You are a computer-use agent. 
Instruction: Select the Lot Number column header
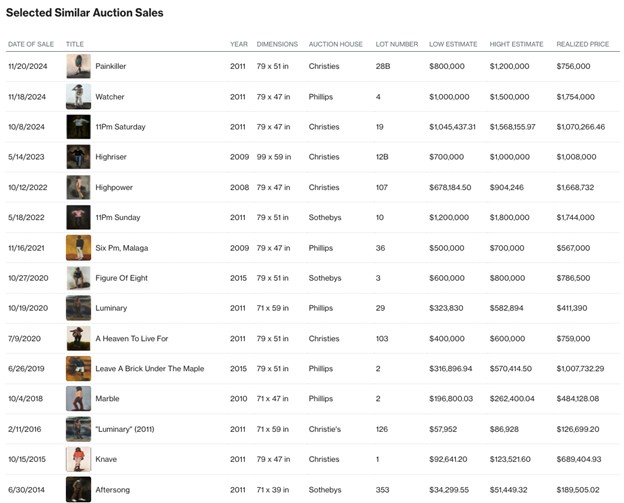(x=397, y=44)
